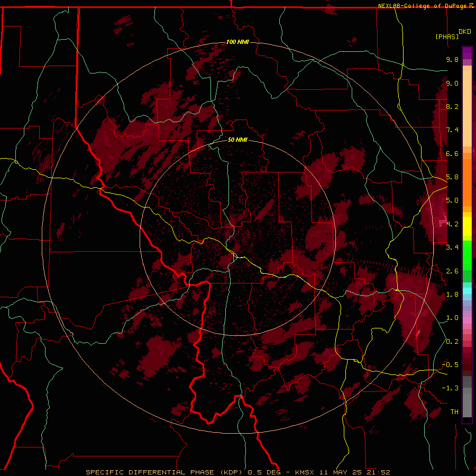Select the 4.2 value on the color scale
Viewport: 476px width, 476px height.
[x=452, y=224]
